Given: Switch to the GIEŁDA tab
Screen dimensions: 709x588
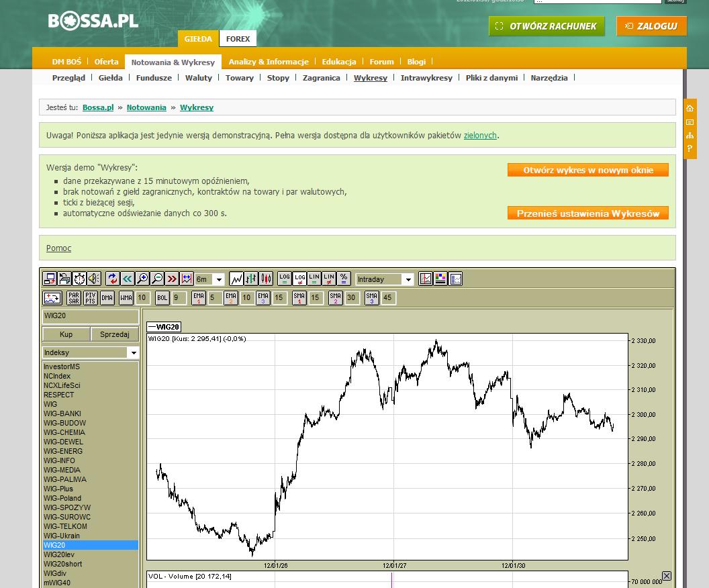Looking at the screenshot, I should (198, 39).
